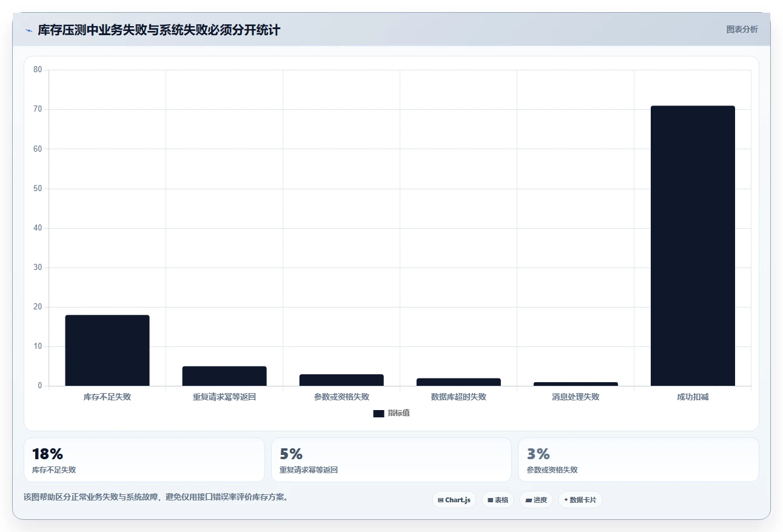Click the y-axis value 50

point(38,189)
